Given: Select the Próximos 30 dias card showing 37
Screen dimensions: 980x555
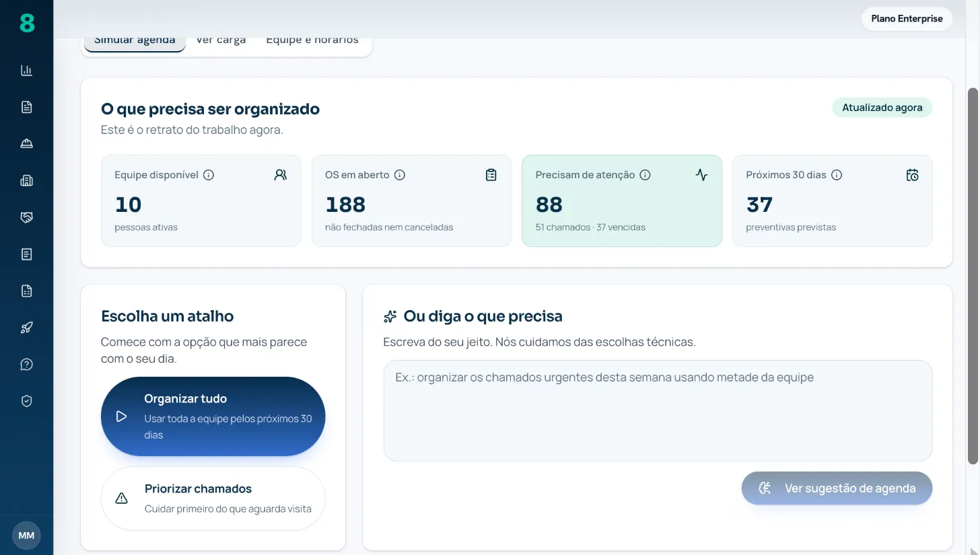Looking at the screenshot, I should (x=832, y=200).
